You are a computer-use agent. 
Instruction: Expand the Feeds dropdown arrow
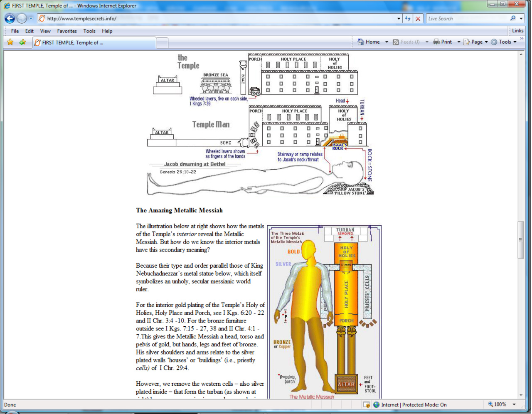[427, 42]
